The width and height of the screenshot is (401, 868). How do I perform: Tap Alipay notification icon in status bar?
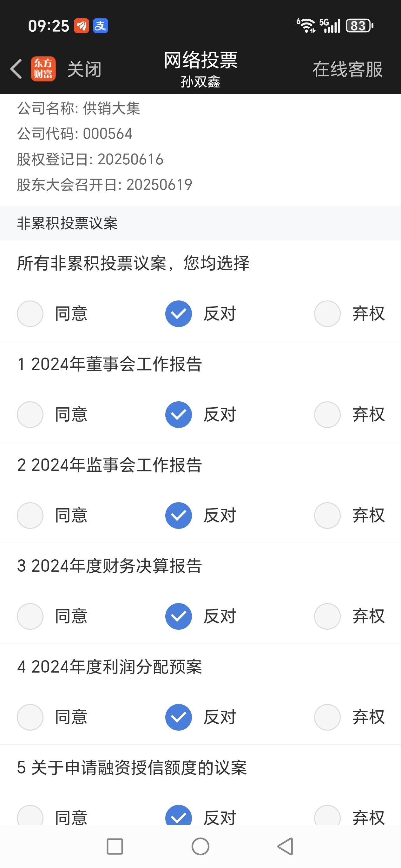101,26
